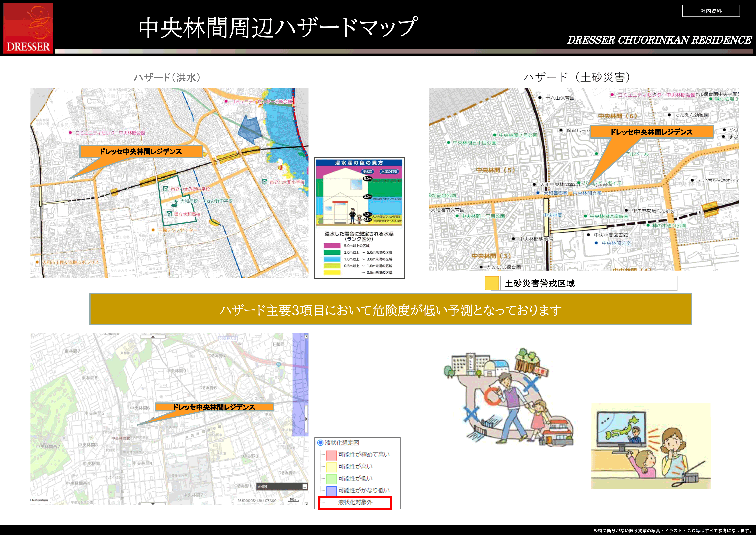
Task: Click the 市立つきみ野中学校 school icon
Action: pyautogui.click(x=166, y=189)
